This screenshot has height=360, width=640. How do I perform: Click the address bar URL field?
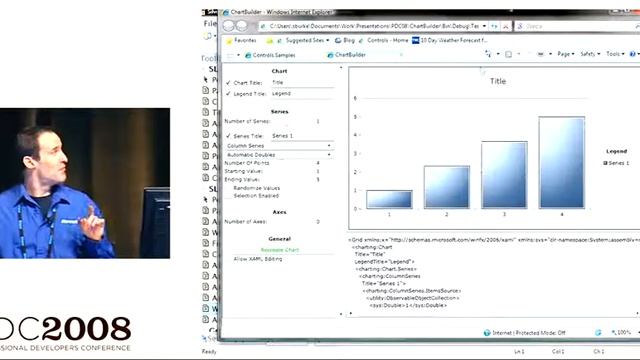point(373,26)
